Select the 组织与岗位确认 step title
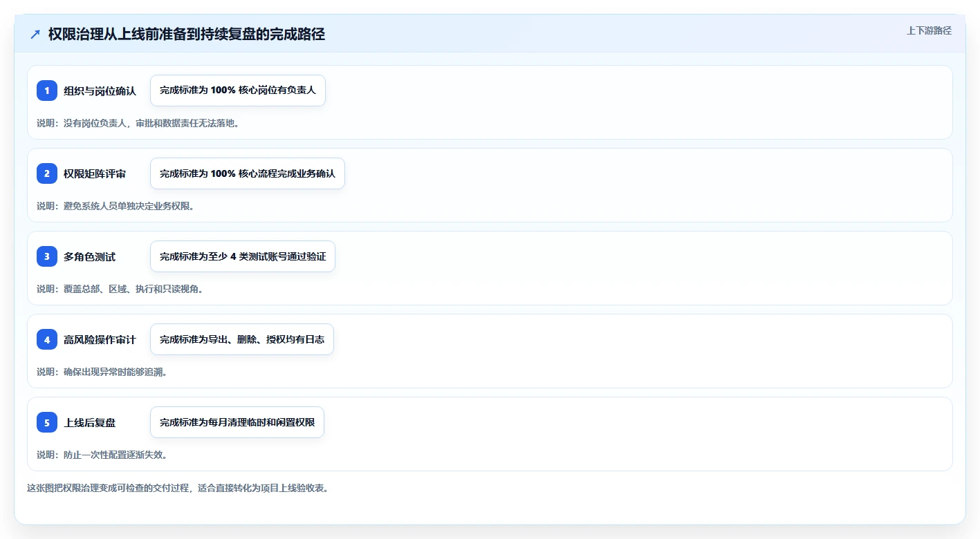This screenshot has width=980, height=539. pos(100,91)
